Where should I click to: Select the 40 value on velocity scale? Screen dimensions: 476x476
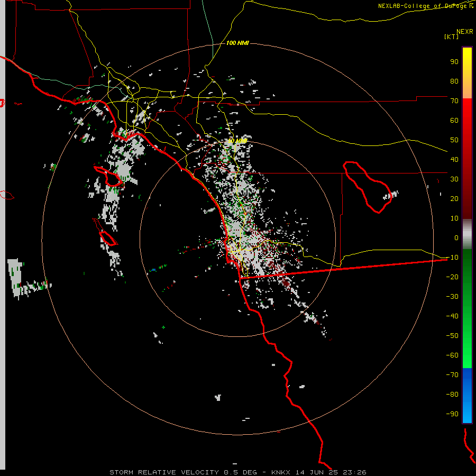(454, 160)
